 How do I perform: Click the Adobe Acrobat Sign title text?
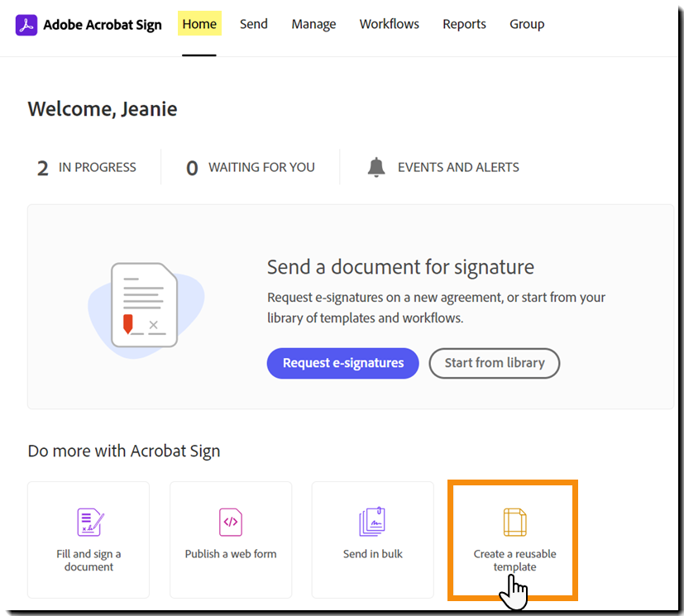coord(103,25)
